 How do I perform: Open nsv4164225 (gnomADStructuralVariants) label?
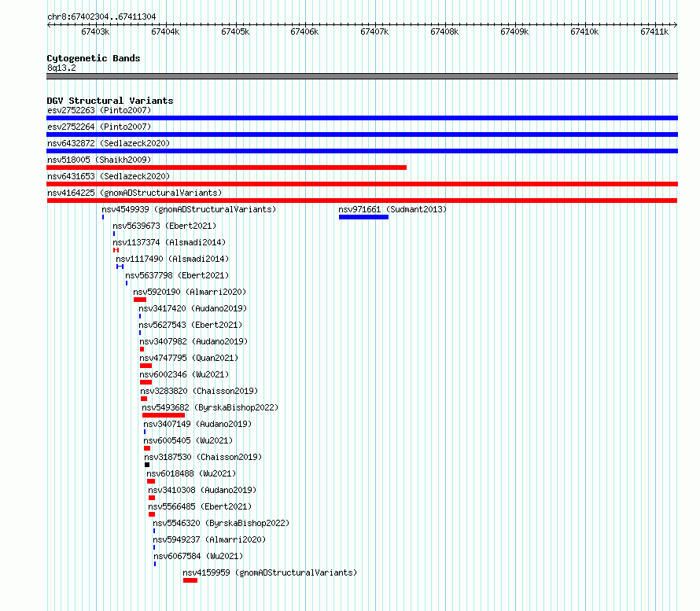pos(134,193)
